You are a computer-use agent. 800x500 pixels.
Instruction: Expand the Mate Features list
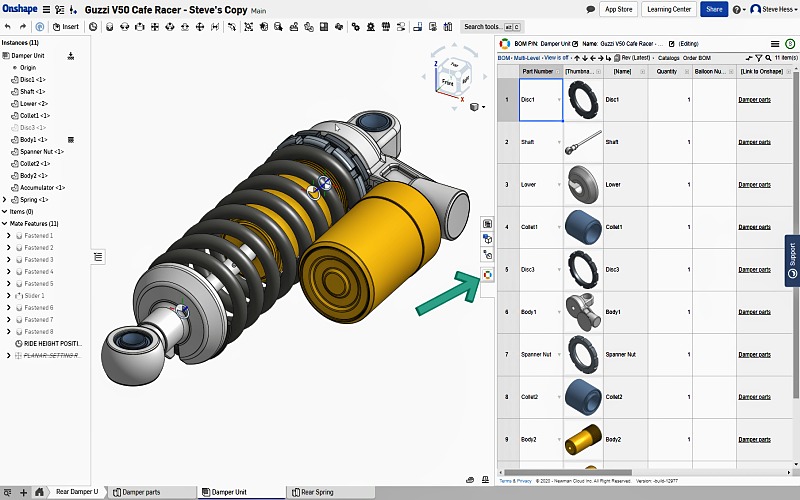pos(5,224)
